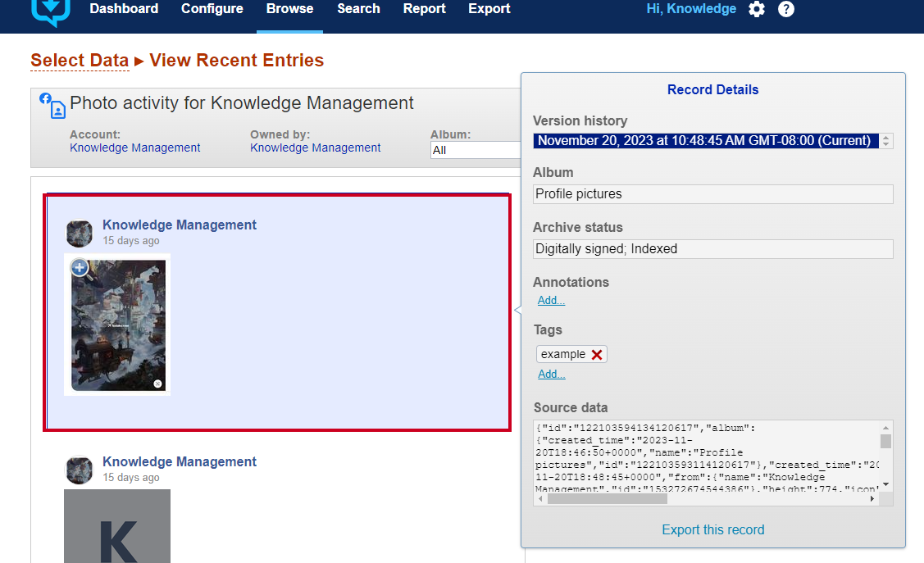The width and height of the screenshot is (924, 563).
Task: Add a tag via the Add link under Tags
Action: 551,374
